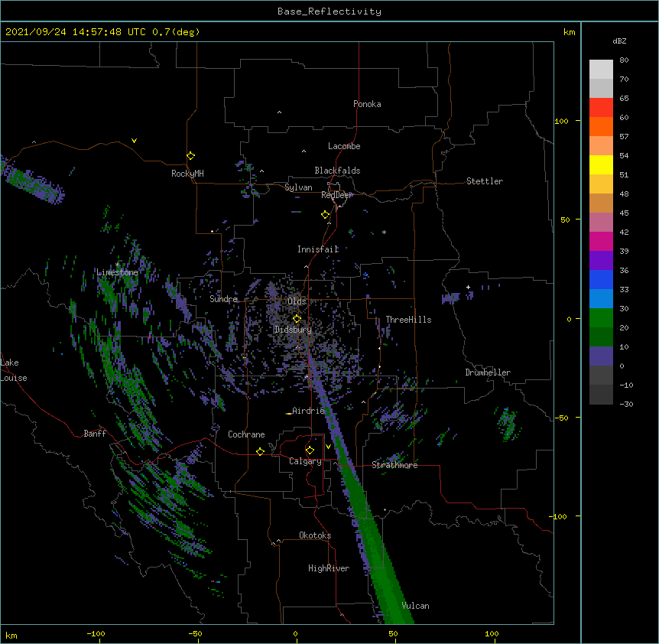Viewport: 659px width, 644px height.
Task: Click the yellow diamond marker above Calgary label
Action: [310, 450]
